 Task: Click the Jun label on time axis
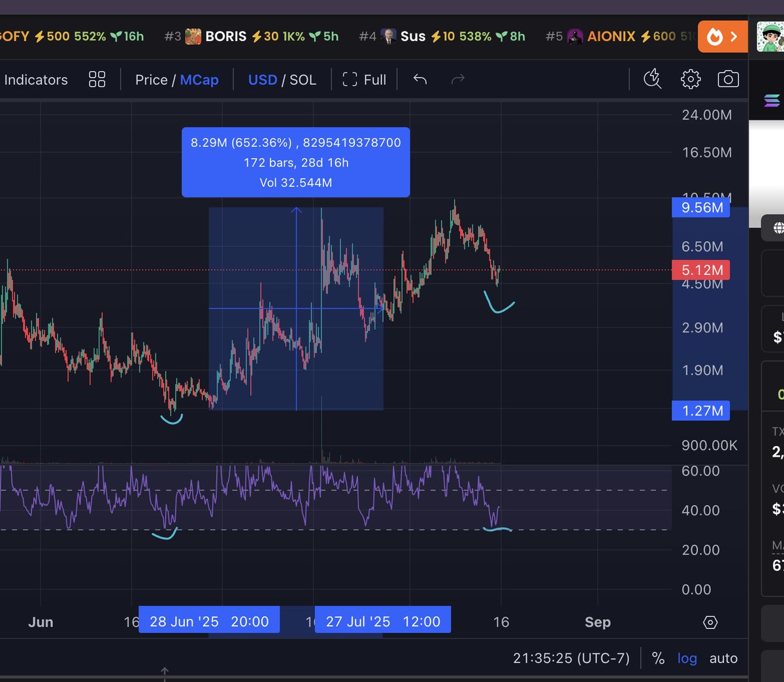(41, 622)
